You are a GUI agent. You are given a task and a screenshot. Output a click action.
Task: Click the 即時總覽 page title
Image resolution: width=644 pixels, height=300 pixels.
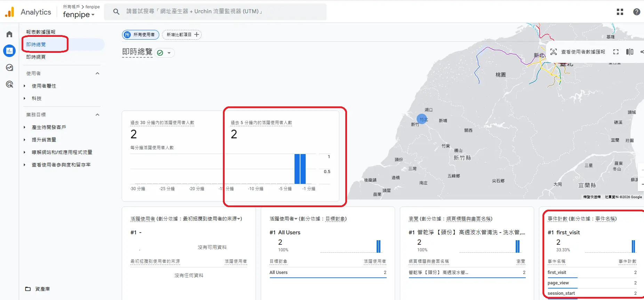(x=137, y=52)
